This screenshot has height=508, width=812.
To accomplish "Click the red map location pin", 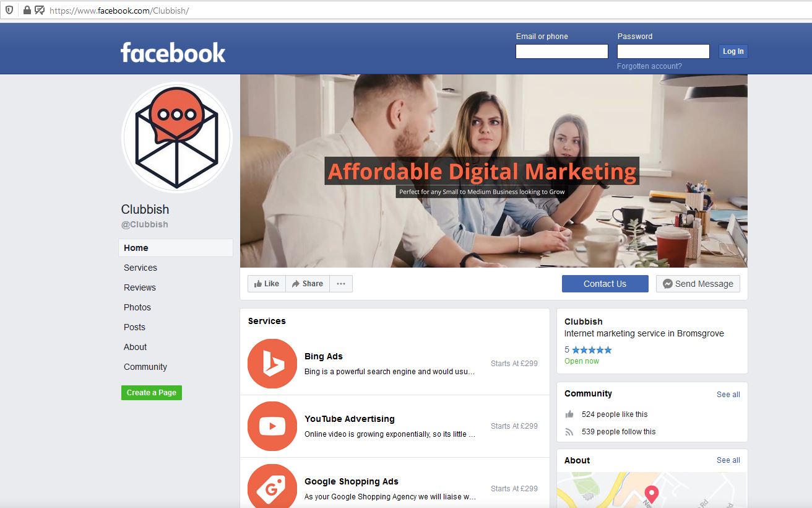I will pos(651,494).
